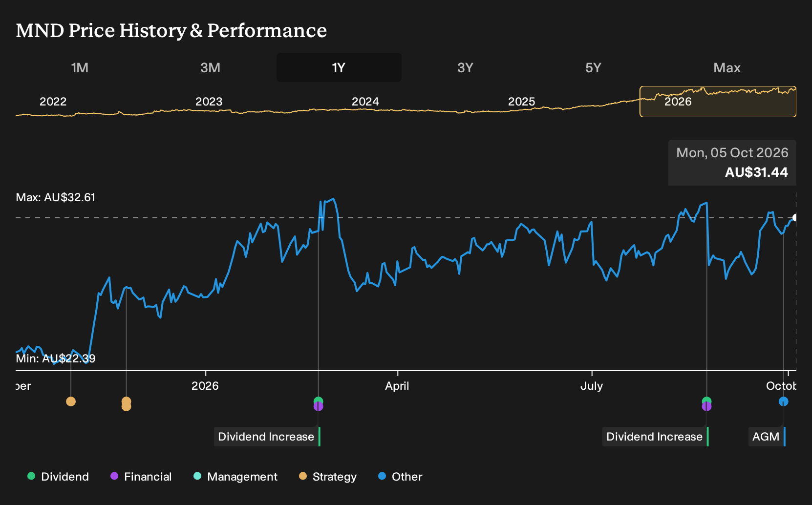
Task: Jump to 2023 on the overview timeline
Action: pos(209,102)
